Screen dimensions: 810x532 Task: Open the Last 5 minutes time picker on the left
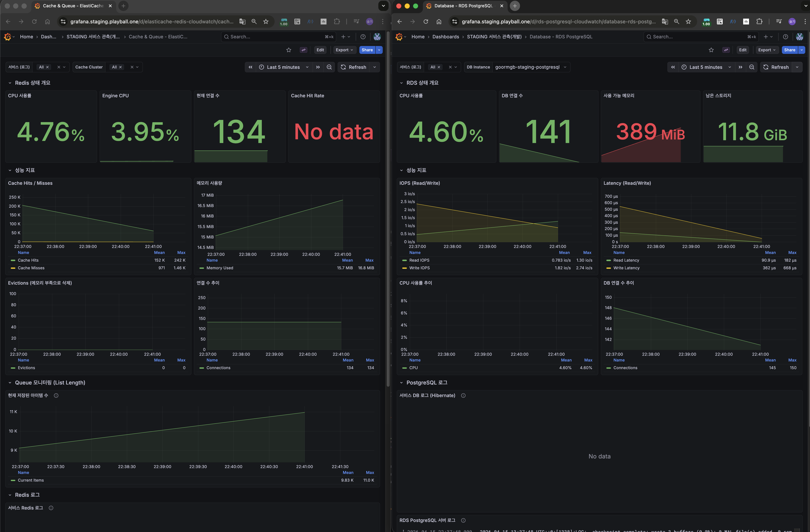pyautogui.click(x=284, y=67)
